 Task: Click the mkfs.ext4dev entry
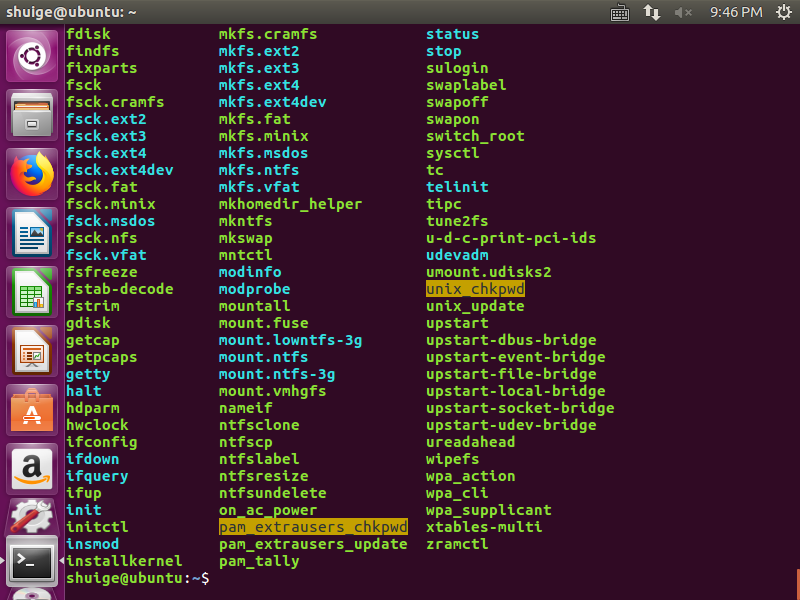273,102
